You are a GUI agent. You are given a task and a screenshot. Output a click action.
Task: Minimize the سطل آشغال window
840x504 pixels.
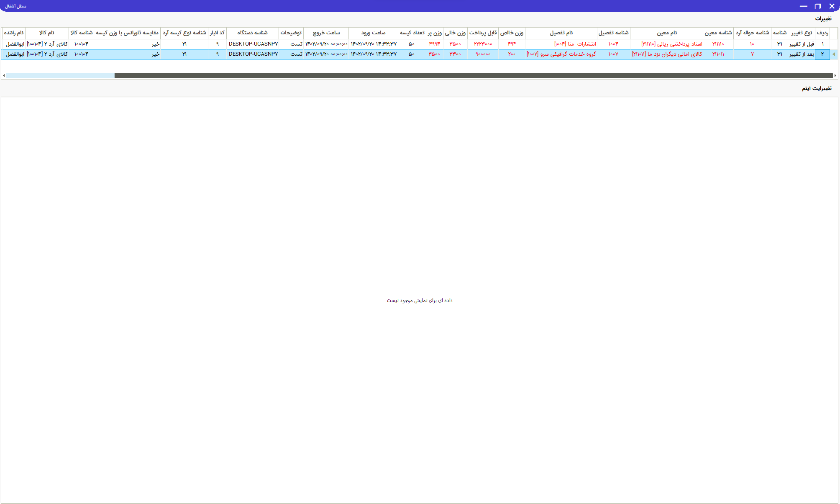[x=803, y=6]
